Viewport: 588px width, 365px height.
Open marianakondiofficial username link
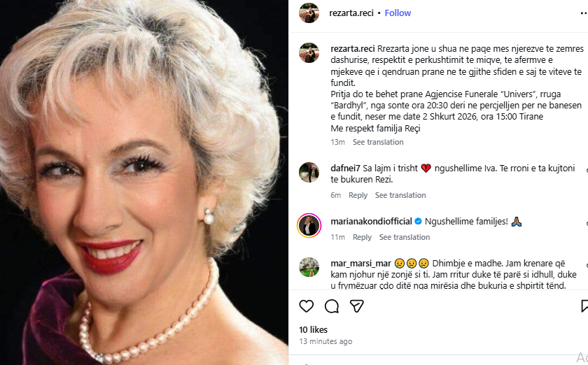[x=371, y=222]
